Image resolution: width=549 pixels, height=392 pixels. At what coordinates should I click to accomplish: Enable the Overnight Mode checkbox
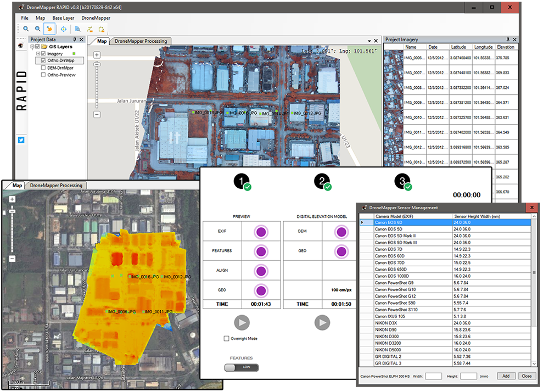click(x=226, y=338)
